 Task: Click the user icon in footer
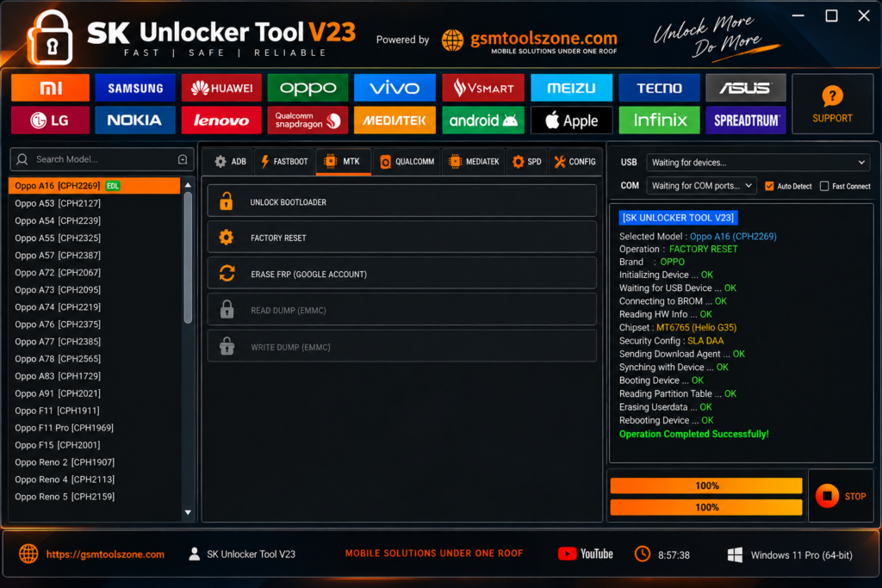[194, 554]
